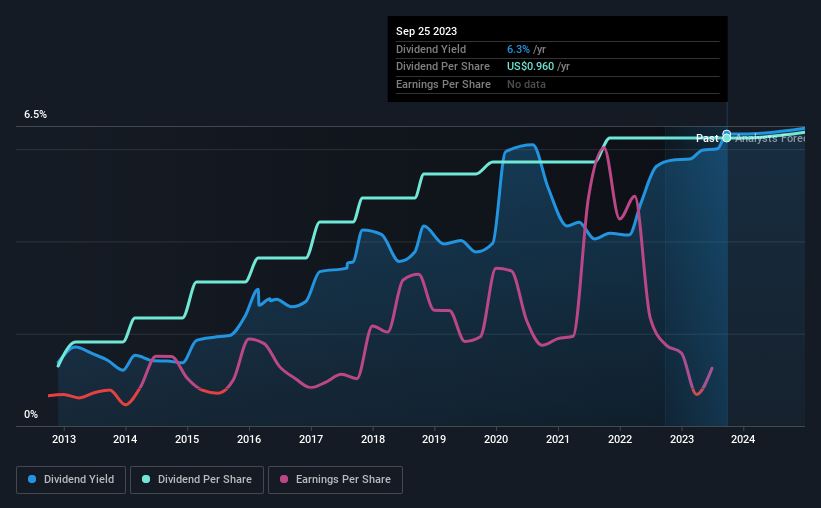Click the 6.5% y-axis label
Viewport: 821px width, 508px height.
click(x=36, y=115)
